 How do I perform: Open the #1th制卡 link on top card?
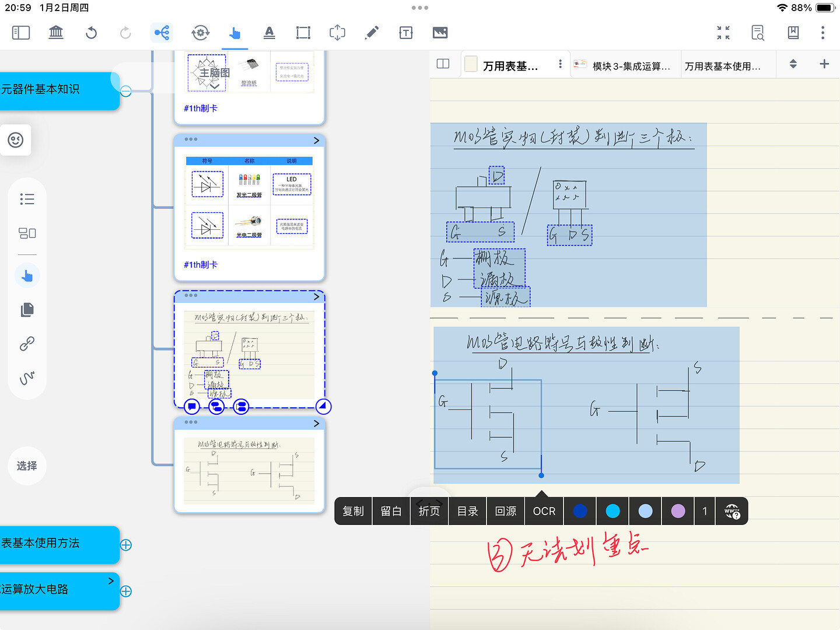201,108
